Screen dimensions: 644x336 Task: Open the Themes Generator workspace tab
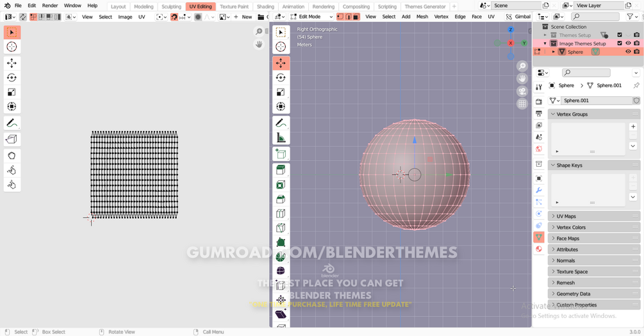click(425, 6)
